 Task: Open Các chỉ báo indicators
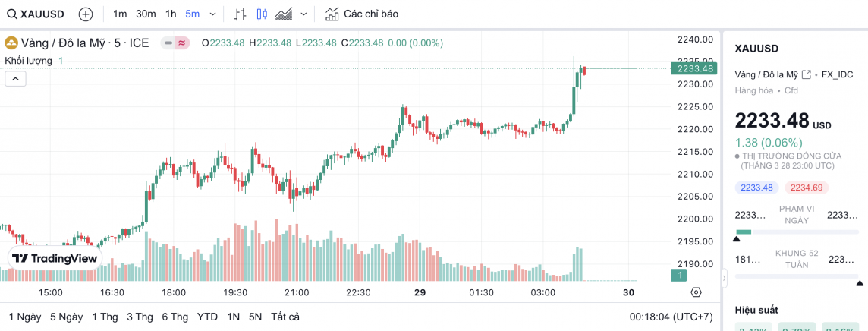(x=361, y=14)
